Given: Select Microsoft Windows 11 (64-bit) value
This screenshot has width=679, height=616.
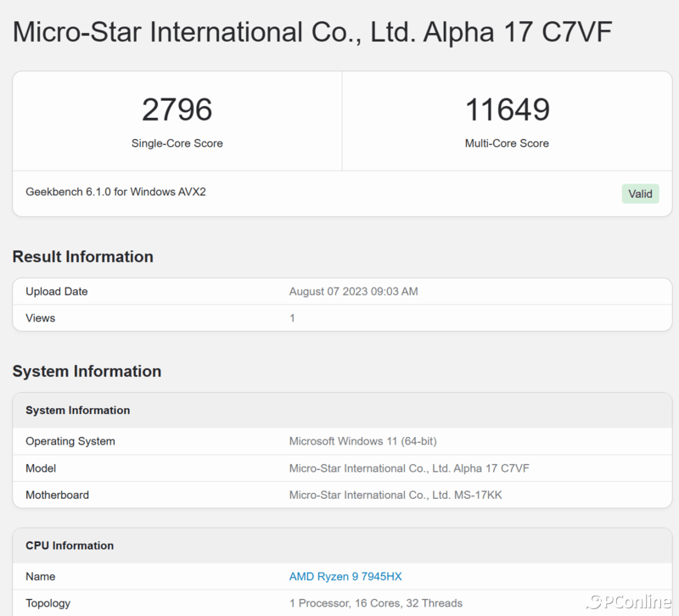Looking at the screenshot, I should coord(363,441).
